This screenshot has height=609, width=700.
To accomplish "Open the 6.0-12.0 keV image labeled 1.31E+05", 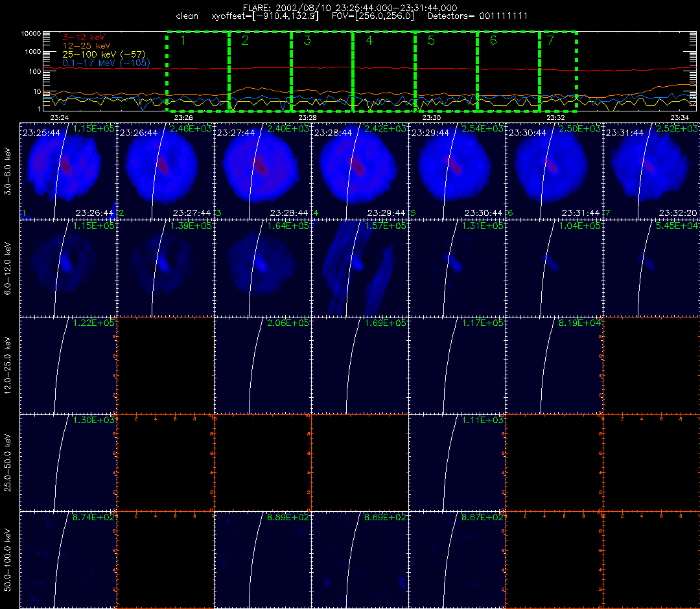I will (458, 269).
